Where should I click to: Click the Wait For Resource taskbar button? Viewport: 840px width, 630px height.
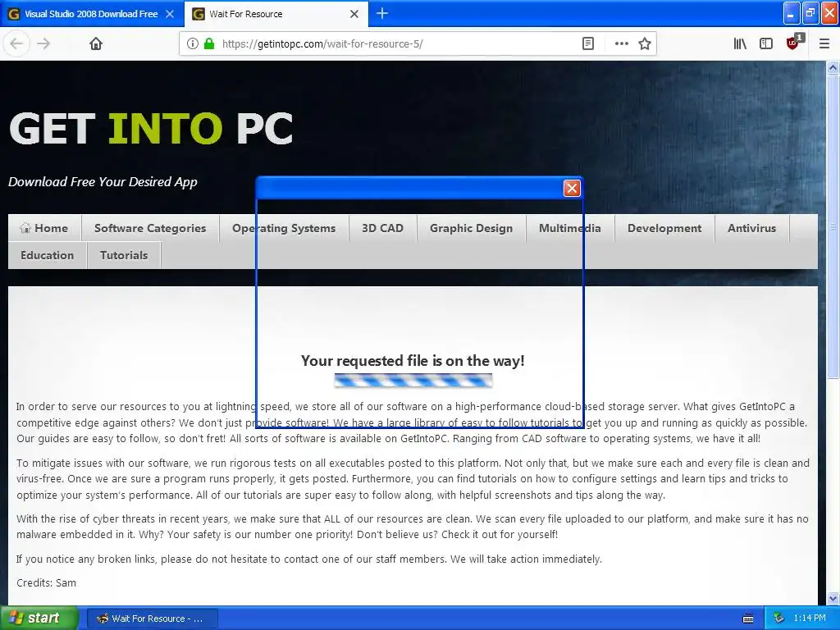tap(152, 619)
